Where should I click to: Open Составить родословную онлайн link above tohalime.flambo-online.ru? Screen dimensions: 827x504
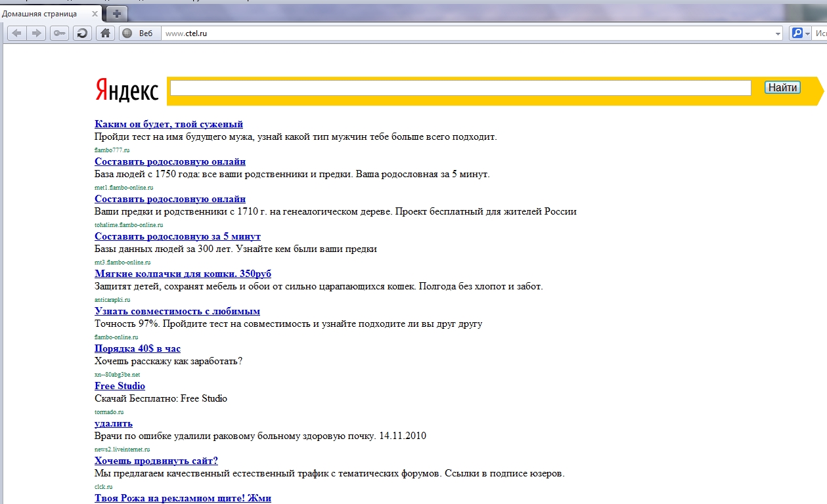[170, 199]
